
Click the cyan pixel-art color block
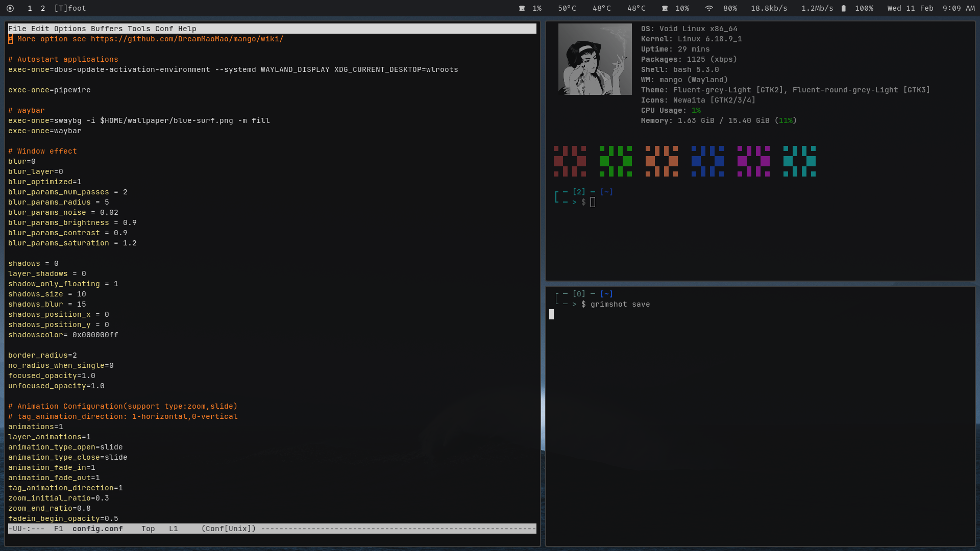pyautogui.click(x=799, y=161)
